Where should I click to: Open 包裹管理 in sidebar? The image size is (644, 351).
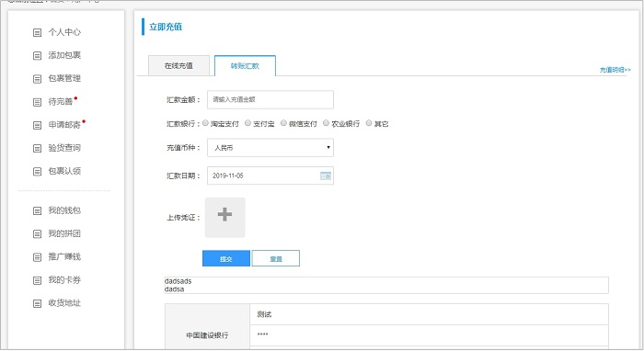point(64,79)
